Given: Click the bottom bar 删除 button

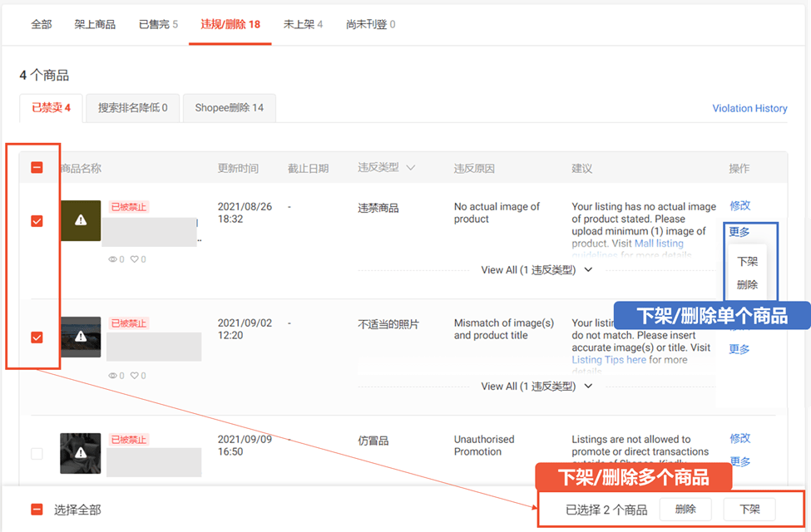Looking at the screenshot, I should (685, 509).
